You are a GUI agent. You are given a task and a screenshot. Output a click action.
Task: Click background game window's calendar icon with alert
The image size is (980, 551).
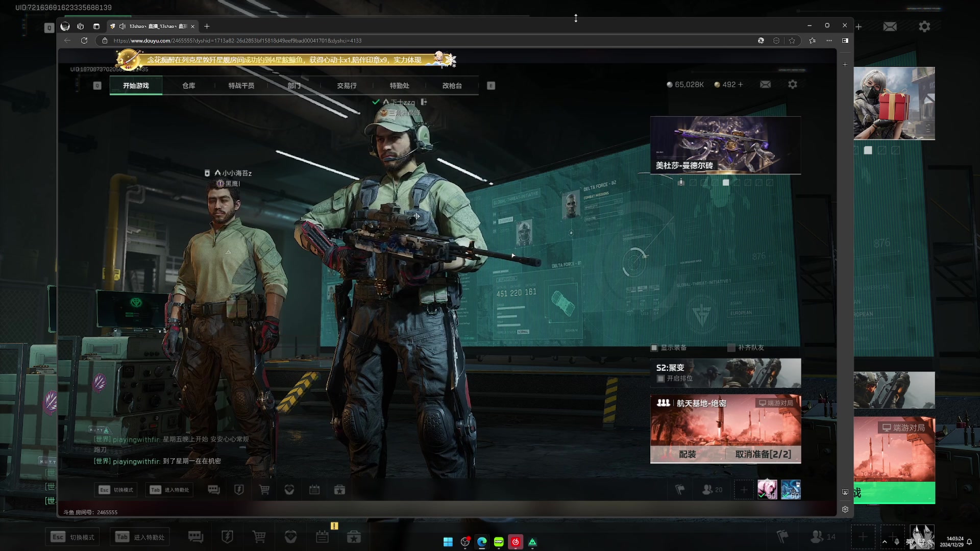(322, 536)
